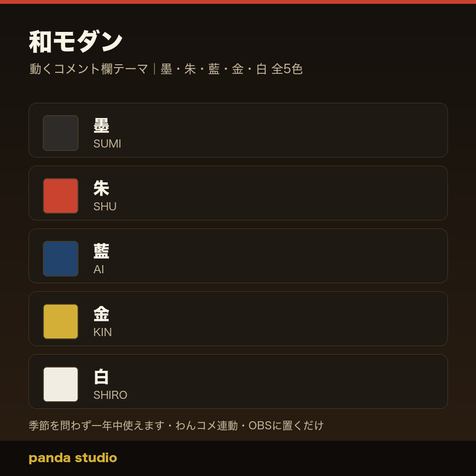Click the SHIRO label text
476x476 pixels.
pos(110,395)
